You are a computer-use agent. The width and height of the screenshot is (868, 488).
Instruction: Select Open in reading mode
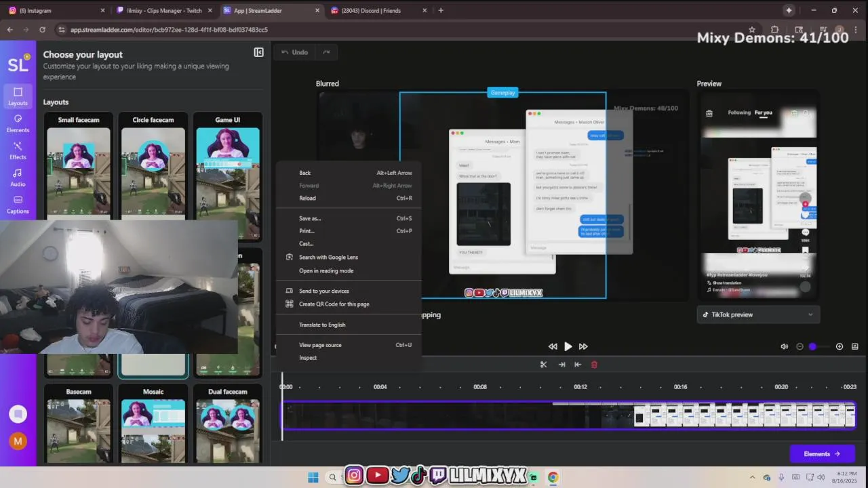[349, 270]
